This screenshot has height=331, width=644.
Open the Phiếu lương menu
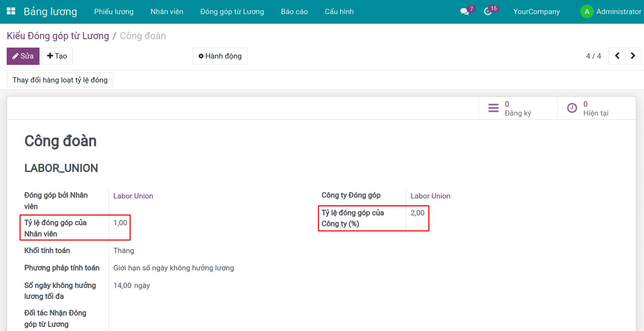114,12
